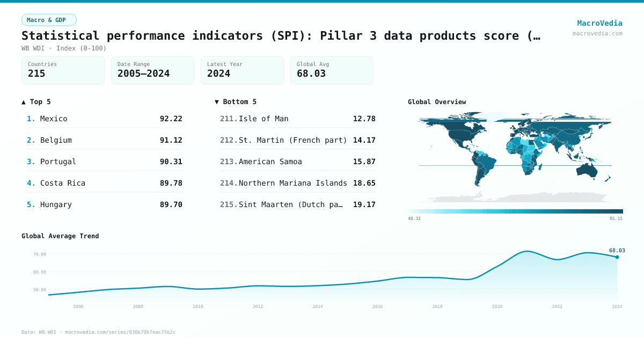Select the 2016 tick on the trend axis
Screen dimensions: 644x338
(x=377, y=306)
